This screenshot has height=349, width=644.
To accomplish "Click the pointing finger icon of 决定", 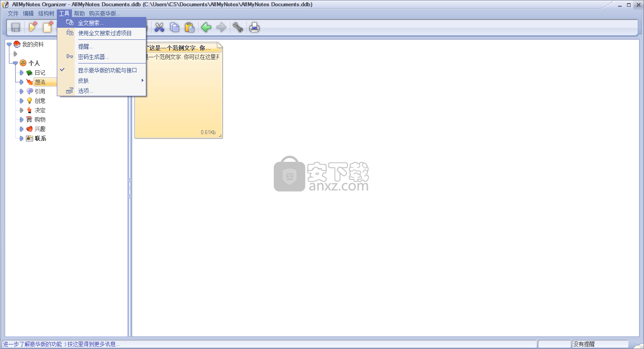I will click(x=30, y=110).
